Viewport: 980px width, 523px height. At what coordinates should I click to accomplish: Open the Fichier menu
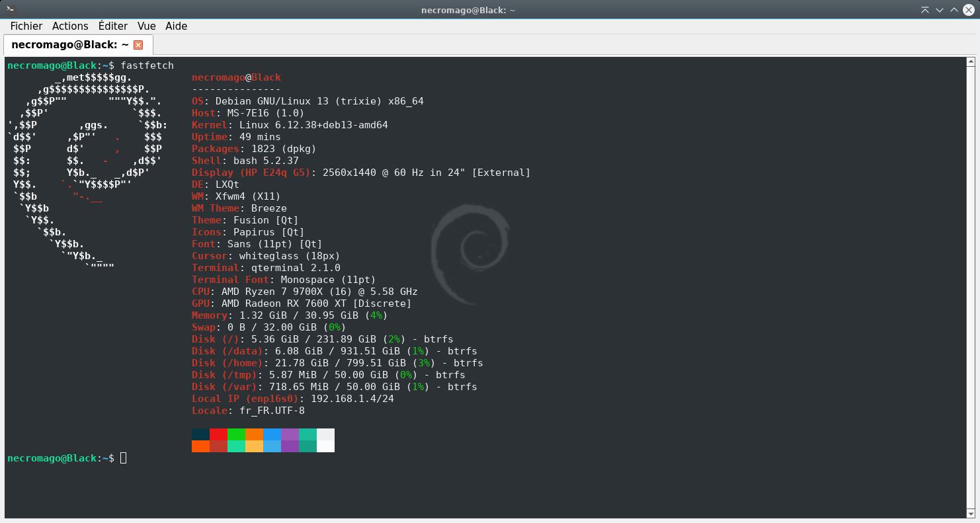(x=26, y=26)
